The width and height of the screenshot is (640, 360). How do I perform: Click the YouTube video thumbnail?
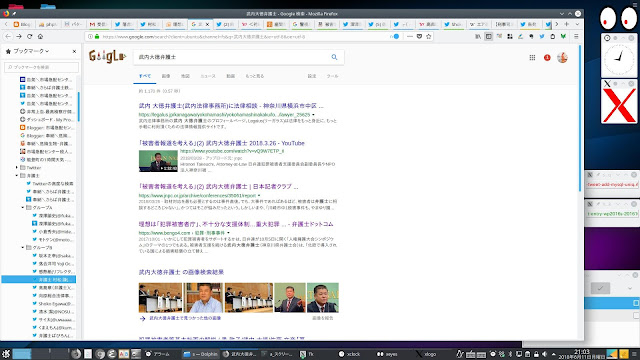click(x=158, y=161)
